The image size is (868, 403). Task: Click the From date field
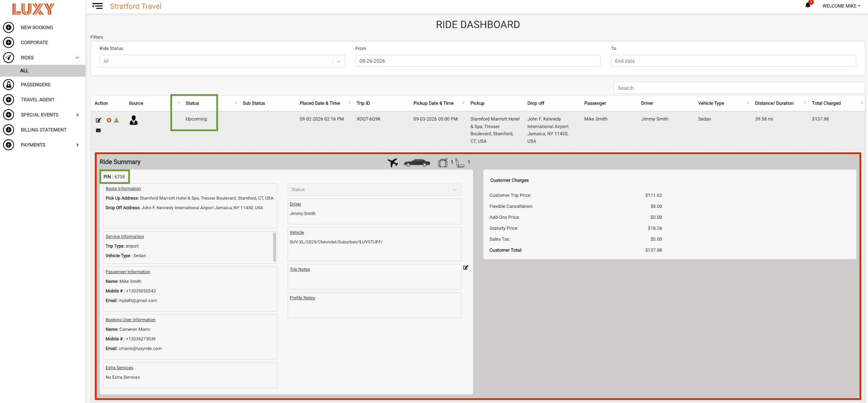[x=478, y=61]
